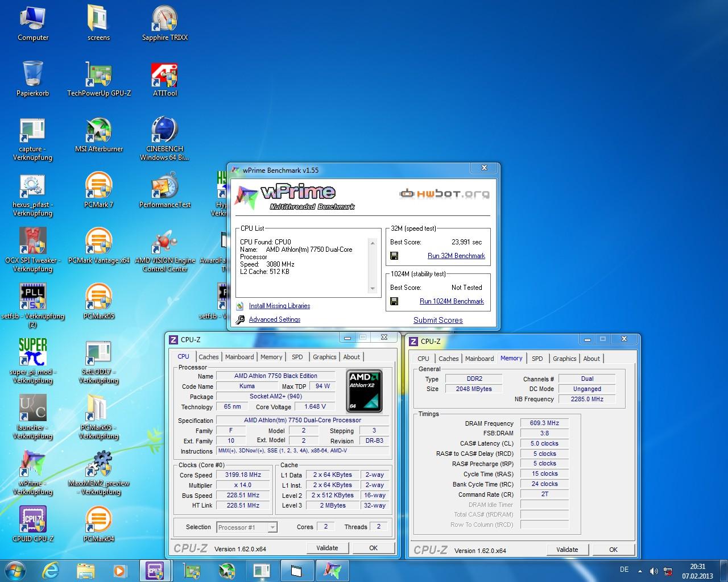Open Advanced Settings in wPrime
This screenshot has height=582, width=728.
tap(274, 319)
